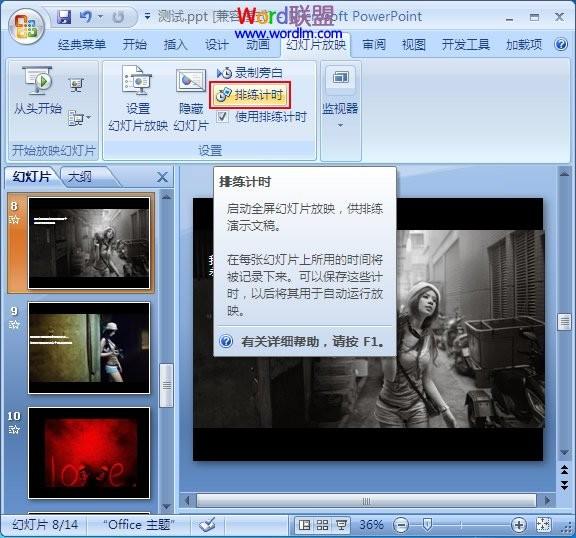Save presentation via quick access toolbar
Image resolution: width=576 pixels, height=538 pixels.
tap(64, 17)
